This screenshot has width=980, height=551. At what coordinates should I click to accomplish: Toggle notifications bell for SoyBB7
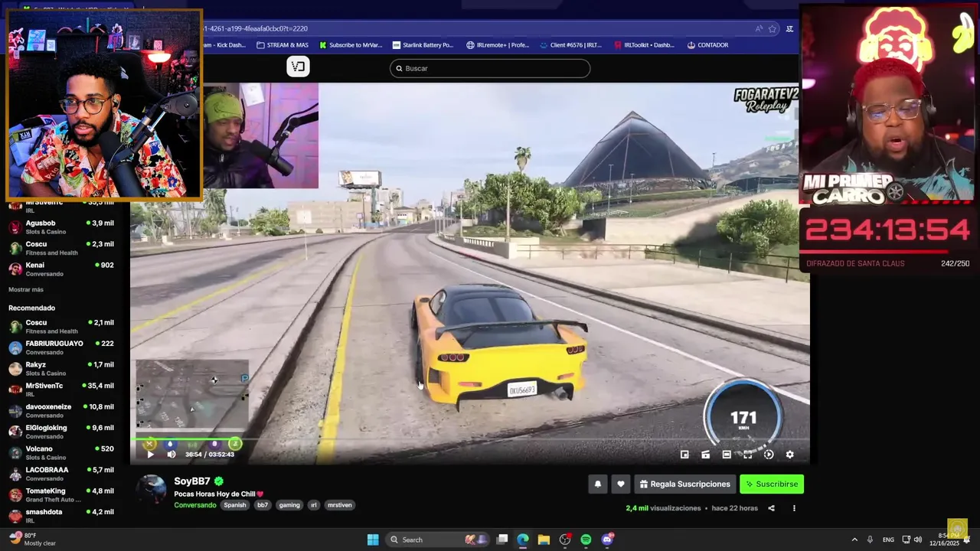click(x=598, y=484)
